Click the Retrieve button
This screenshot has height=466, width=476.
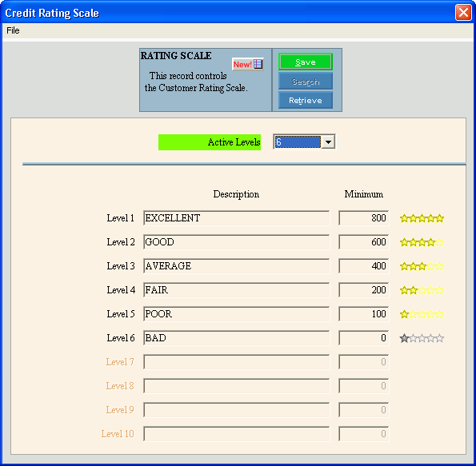(x=306, y=100)
